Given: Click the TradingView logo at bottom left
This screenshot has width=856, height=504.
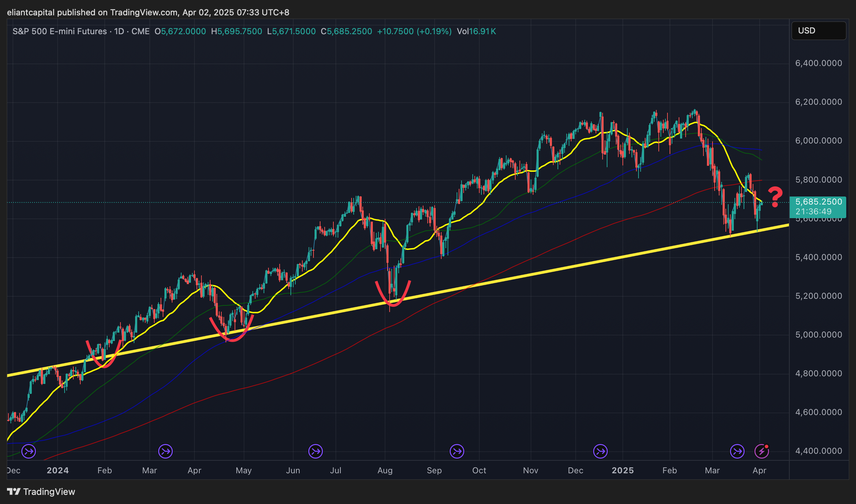Looking at the screenshot, I should (x=41, y=492).
